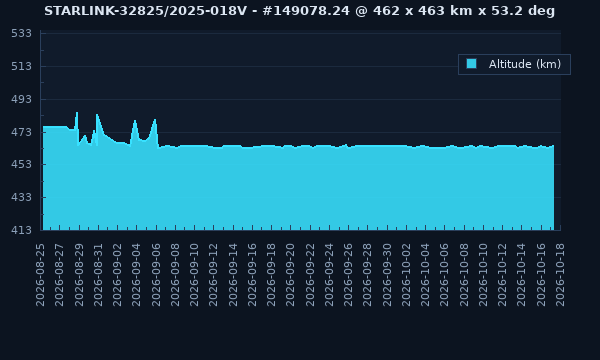Click the 2026-09-14 date label

point(233,275)
